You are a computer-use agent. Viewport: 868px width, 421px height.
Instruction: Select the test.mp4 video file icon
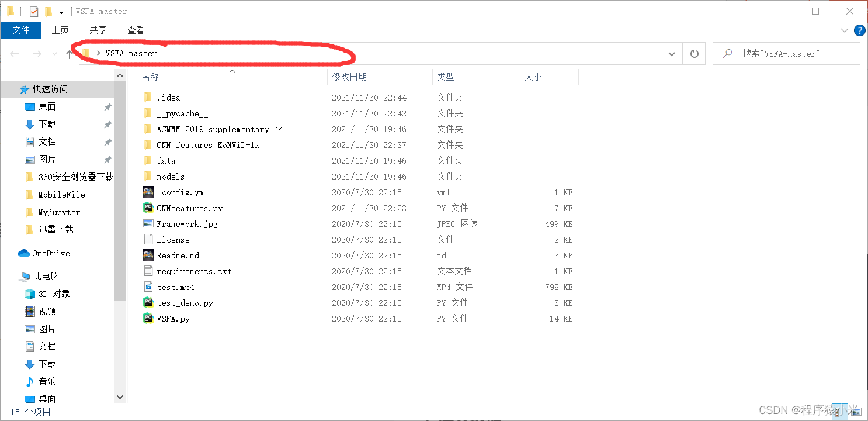[148, 287]
